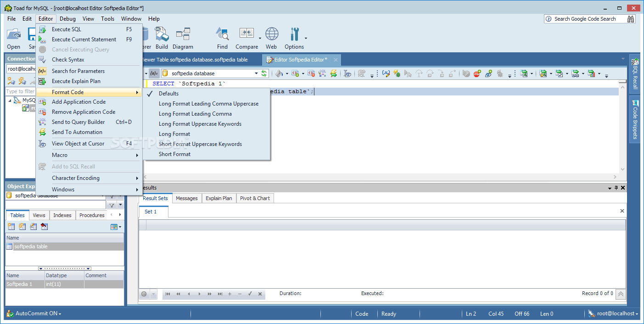
Task: Switch to the Messages tab
Action: click(x=187, y=198)
